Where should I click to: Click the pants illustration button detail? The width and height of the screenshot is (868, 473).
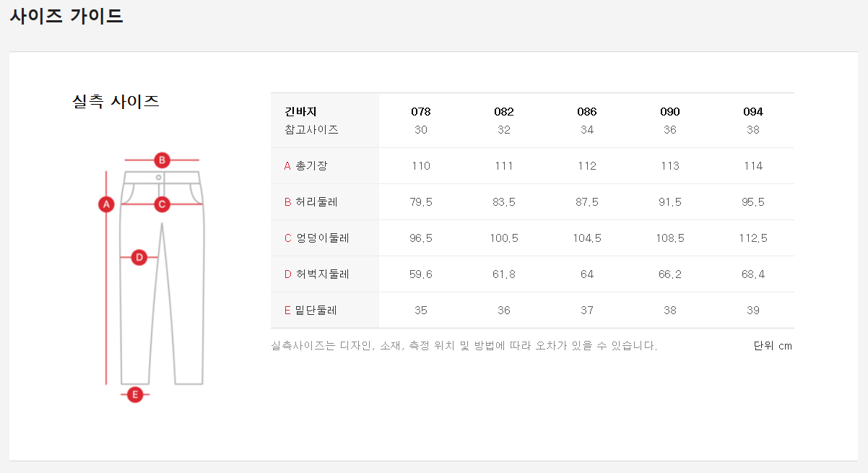159,177
